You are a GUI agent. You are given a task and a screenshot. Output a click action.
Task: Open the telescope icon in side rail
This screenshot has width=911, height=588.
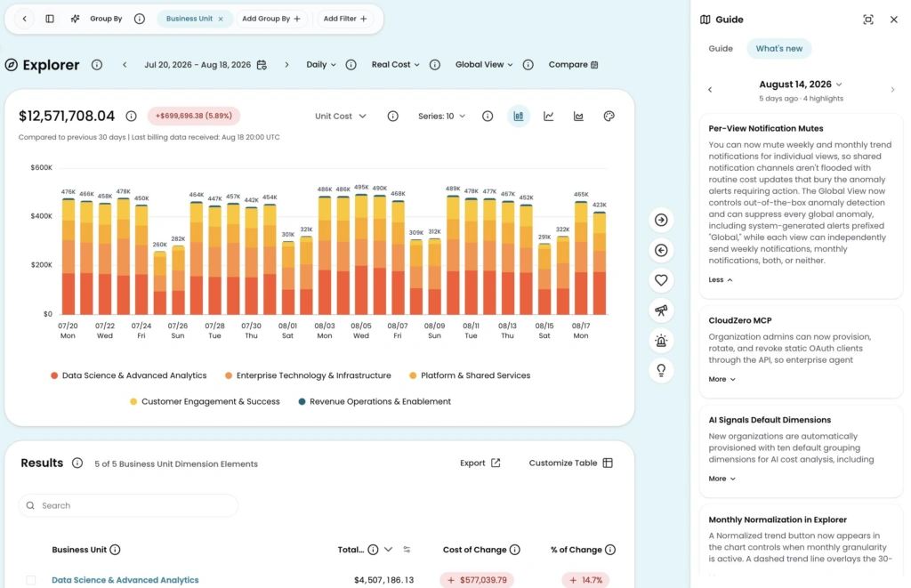tap(661, 310)
